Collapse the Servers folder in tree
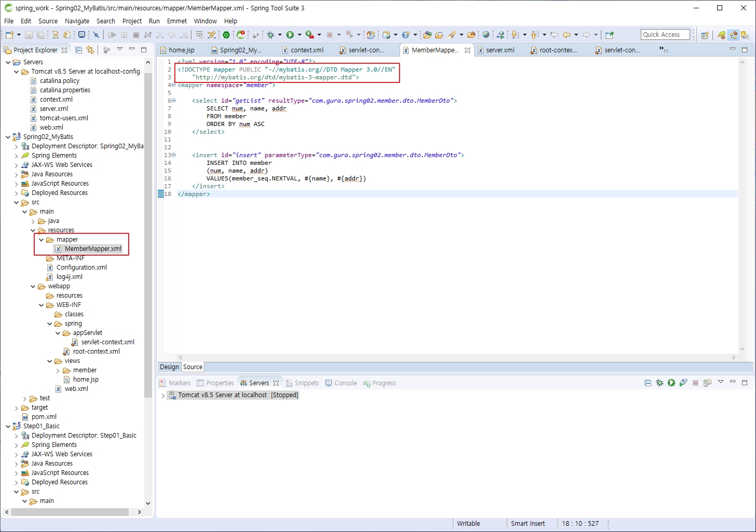Image resolution: width=756 pixels, height=532 pixels. click(x=8, y=62)
